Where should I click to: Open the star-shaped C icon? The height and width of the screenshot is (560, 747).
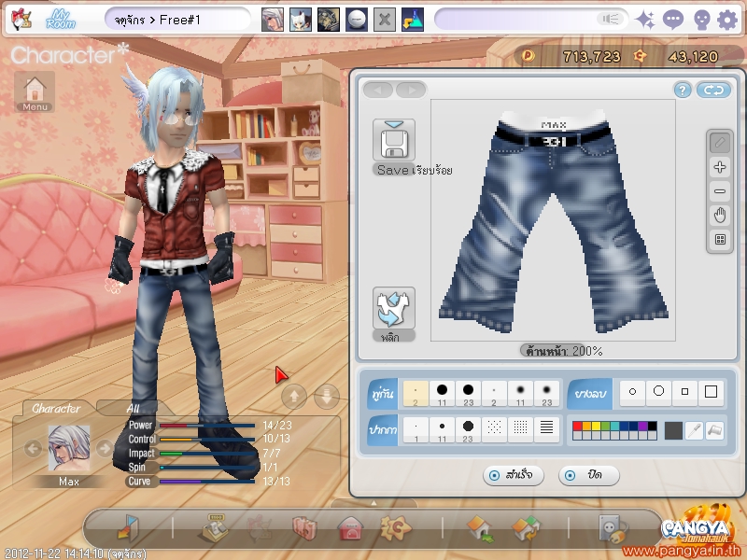coord(395,527)
